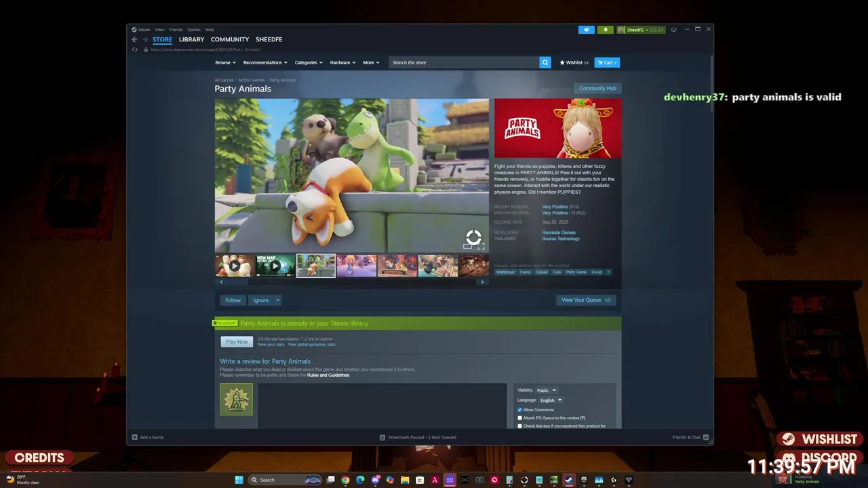
Task: Expand the Hardware menu
Action: [x=343, y=62]
